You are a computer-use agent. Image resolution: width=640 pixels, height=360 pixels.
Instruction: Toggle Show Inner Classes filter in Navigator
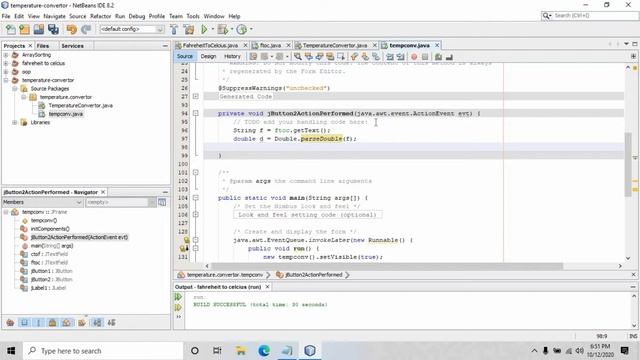[67, 323]
